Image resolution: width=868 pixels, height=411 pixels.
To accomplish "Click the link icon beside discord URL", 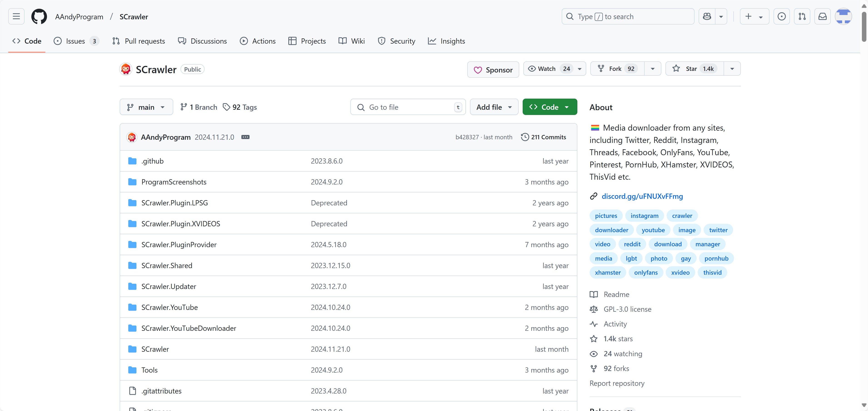I will click(594, 196).
